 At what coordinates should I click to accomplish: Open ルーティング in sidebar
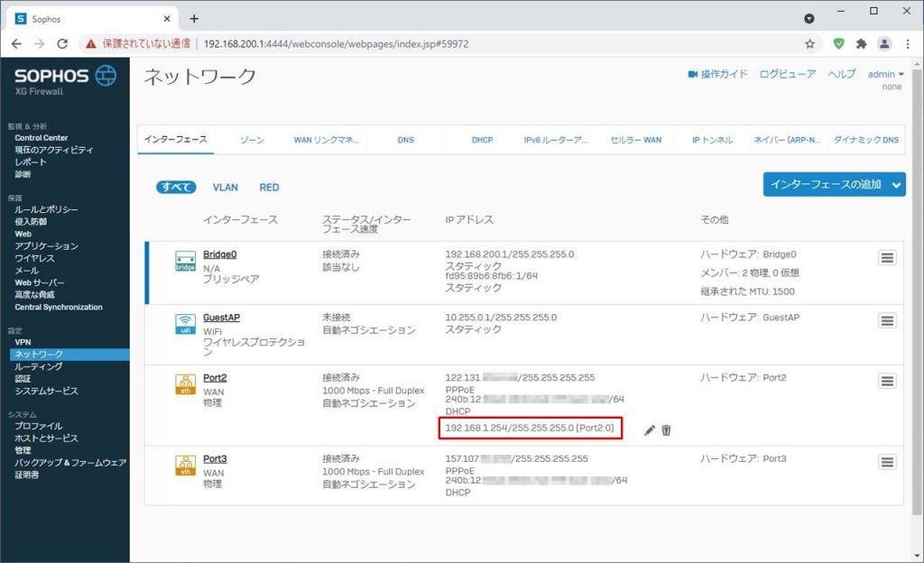coord(38,366)
